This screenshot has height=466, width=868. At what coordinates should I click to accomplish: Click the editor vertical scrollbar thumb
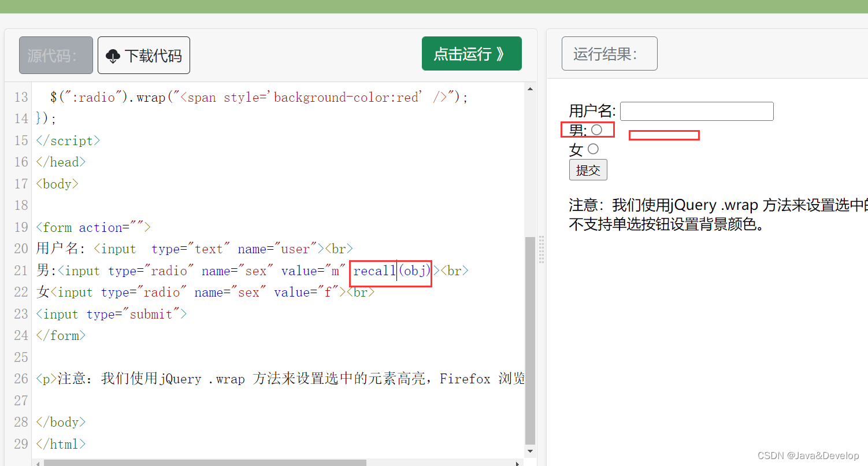[x=531, y=340]
